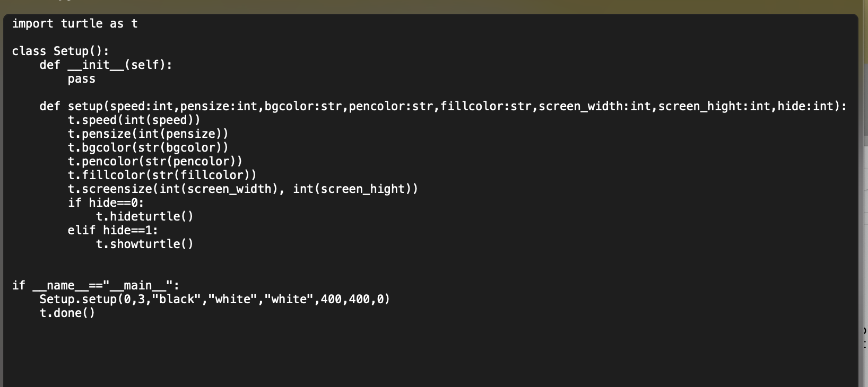Click the elif hide==1 condition
868x387 pixels.
tap(113, 231)
